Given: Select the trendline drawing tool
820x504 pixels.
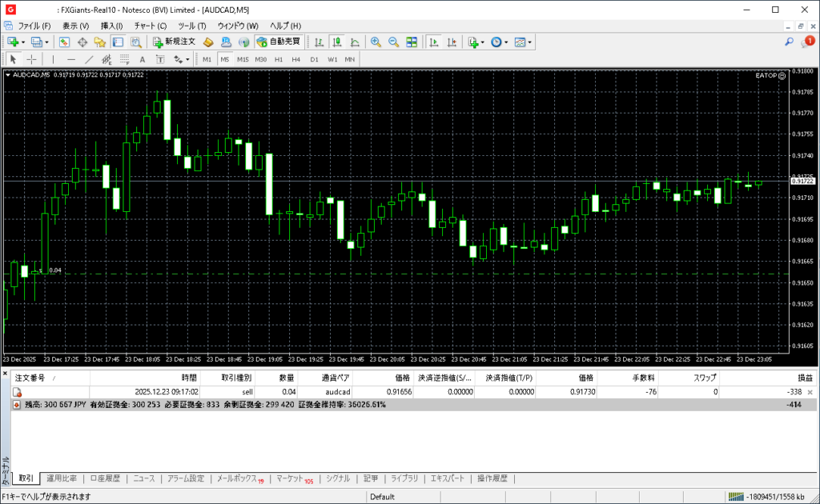Looking at the screenshot, I should point(89,59).
